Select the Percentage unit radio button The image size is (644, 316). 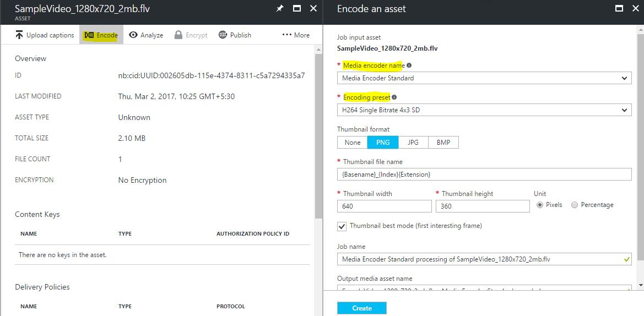click(x=575, y=205)
